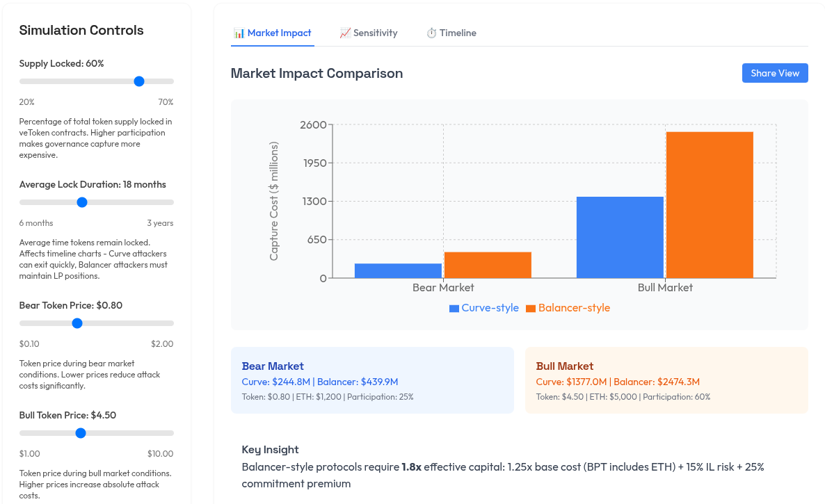Click the Average Lock Duration slider handle

pos(82,202)
